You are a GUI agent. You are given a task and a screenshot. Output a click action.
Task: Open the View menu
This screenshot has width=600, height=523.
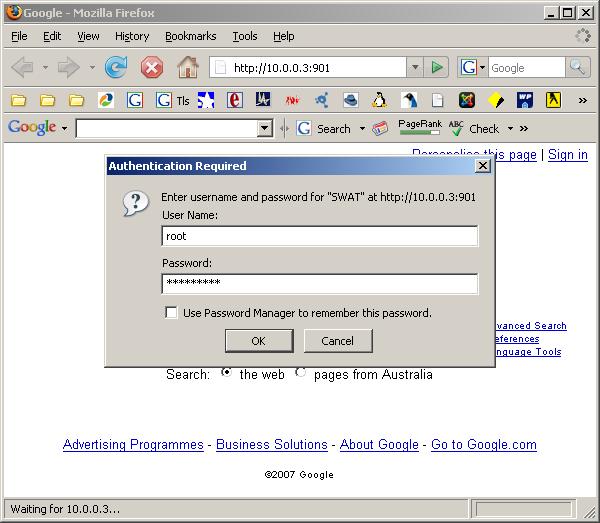88,36
